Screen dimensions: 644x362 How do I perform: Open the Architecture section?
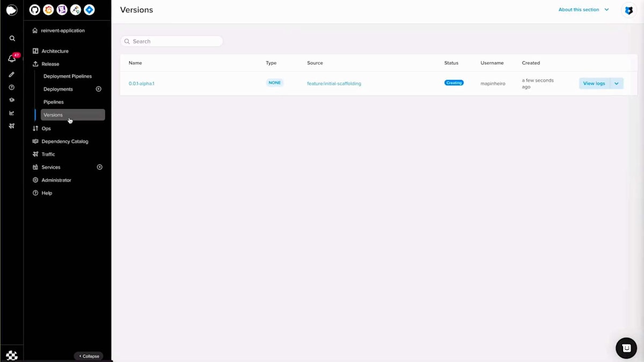[x=50, y=51]
